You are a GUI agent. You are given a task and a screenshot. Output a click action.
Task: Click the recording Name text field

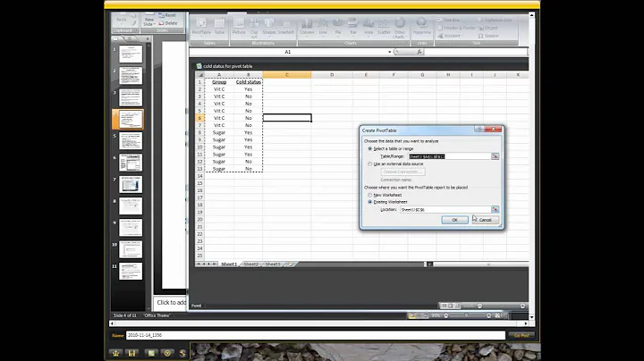point(316,335)
